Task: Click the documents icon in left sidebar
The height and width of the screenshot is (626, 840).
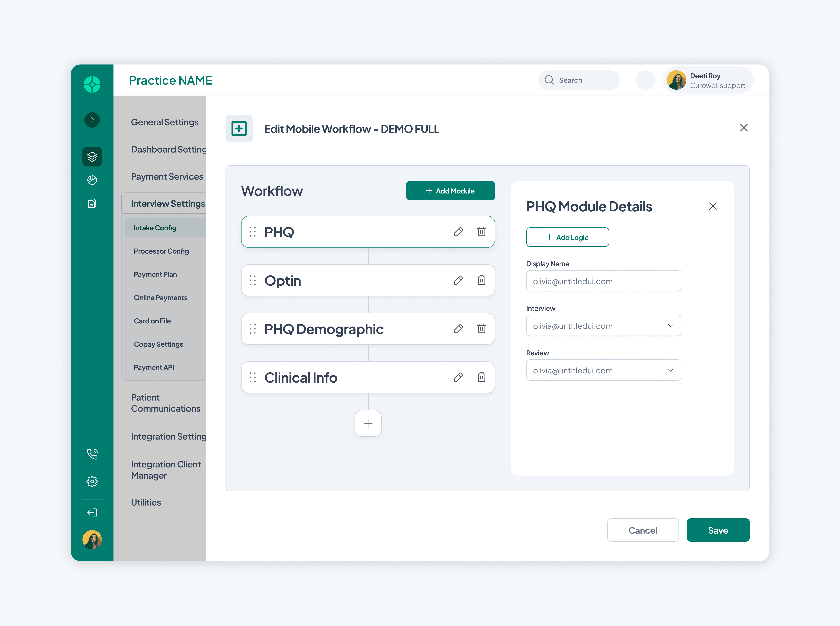Action: click(x=92, y=203)
